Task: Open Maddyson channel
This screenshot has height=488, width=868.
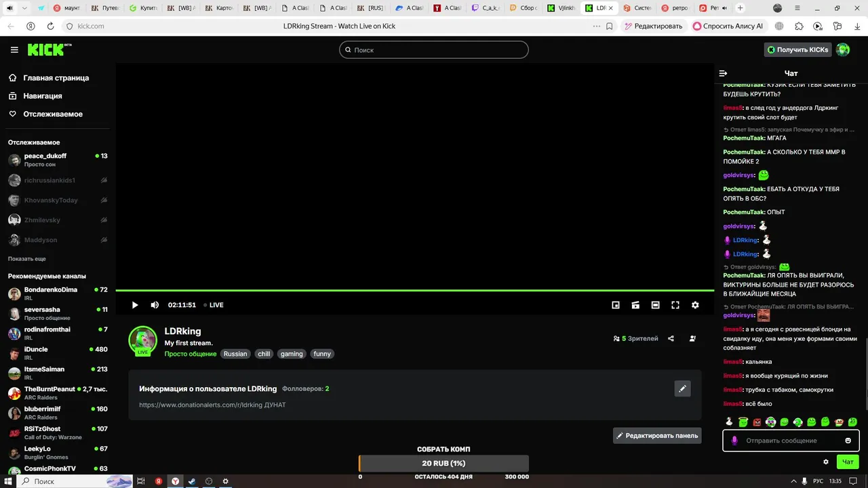Action: (58, 240)
